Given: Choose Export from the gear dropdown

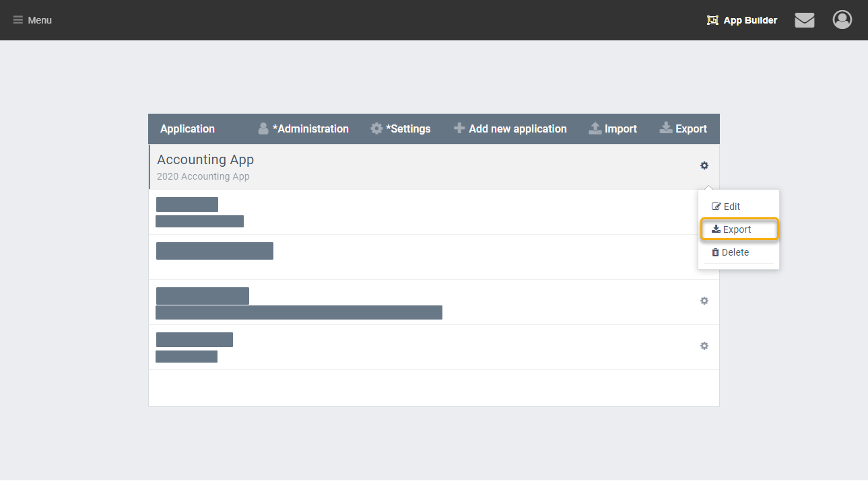Looking at the screenshot, I should (x=731, y=229).
